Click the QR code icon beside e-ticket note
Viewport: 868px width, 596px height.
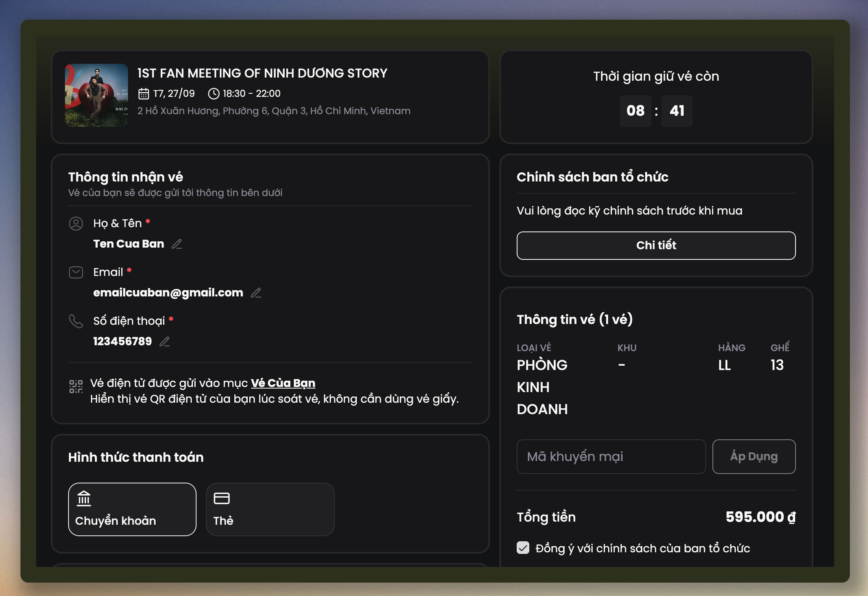(76, 386)
